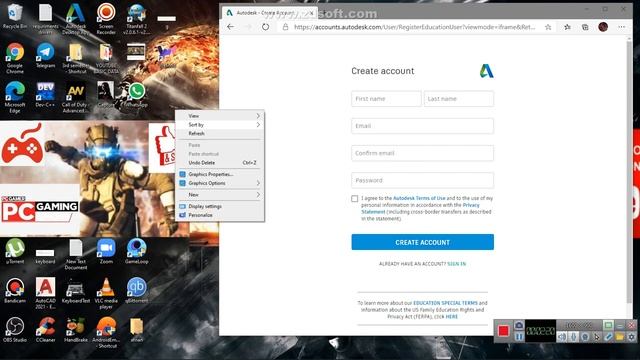The image size is (640, 360).
Task: Open uTorrent desktop shortcut
Action: pos(15,251)
